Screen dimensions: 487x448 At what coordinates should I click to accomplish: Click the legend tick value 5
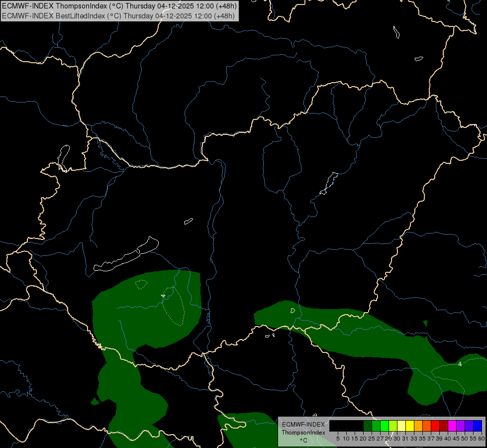338,439
